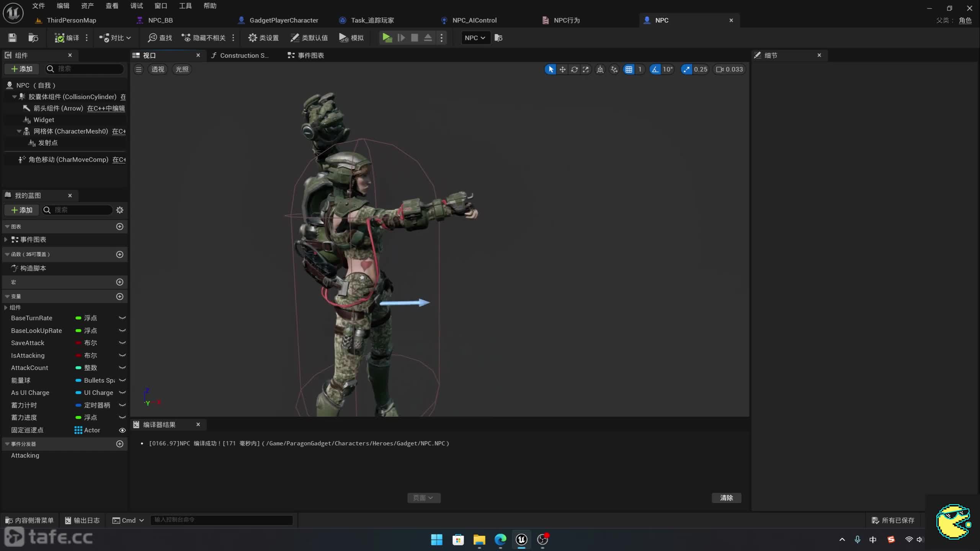
Task: Select 发射点 component
Action: (x=48, y=143)
